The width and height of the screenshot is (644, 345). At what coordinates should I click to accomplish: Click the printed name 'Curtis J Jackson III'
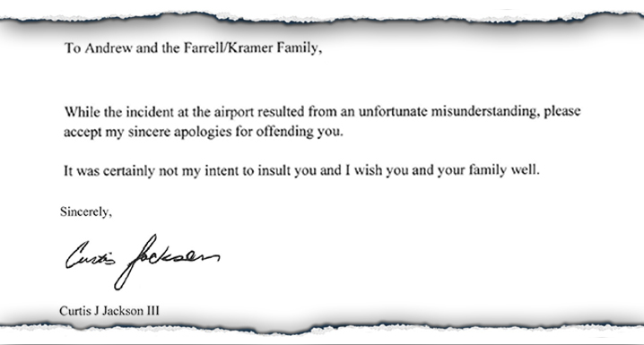(x=109, y=311)
